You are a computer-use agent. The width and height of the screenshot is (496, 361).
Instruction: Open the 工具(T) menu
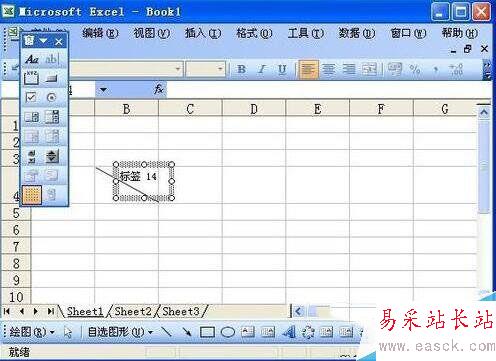click(305, 33)
